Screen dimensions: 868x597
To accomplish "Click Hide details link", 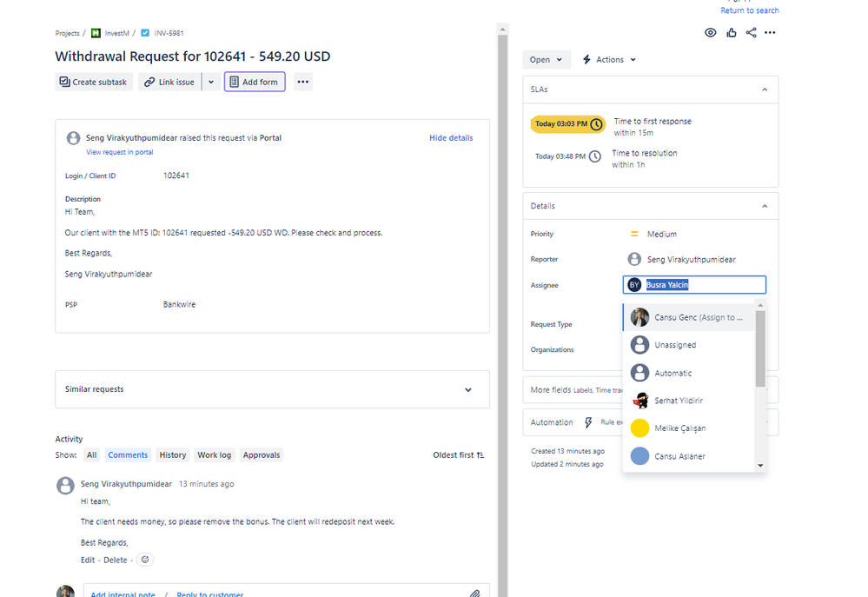I will point(451,138).
